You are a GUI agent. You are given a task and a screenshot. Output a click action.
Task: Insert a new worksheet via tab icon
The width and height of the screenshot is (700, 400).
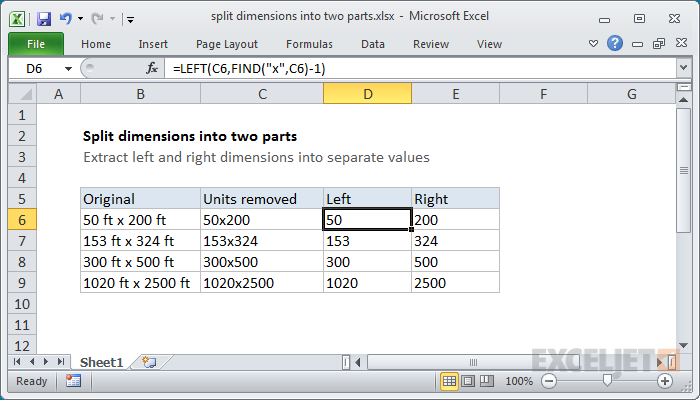click(x=149, y=362)
